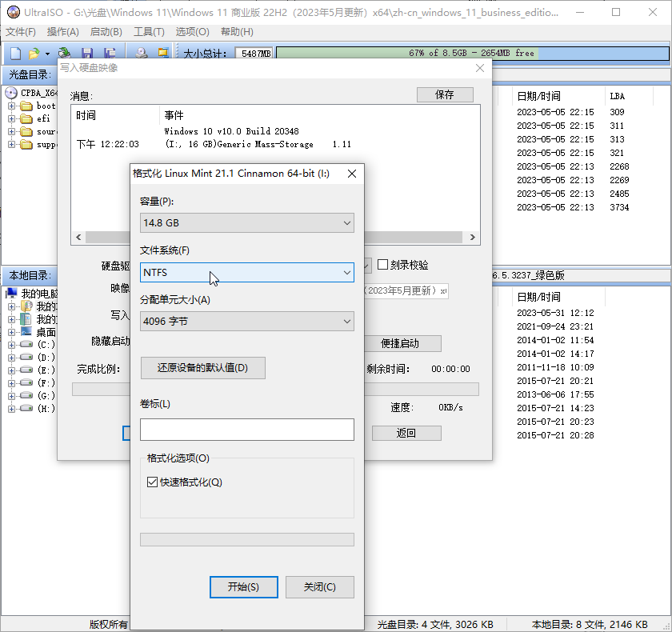Open the NTFS file system dropdown
The height and width of the screenshot is (632, 672).
(247, 273)
